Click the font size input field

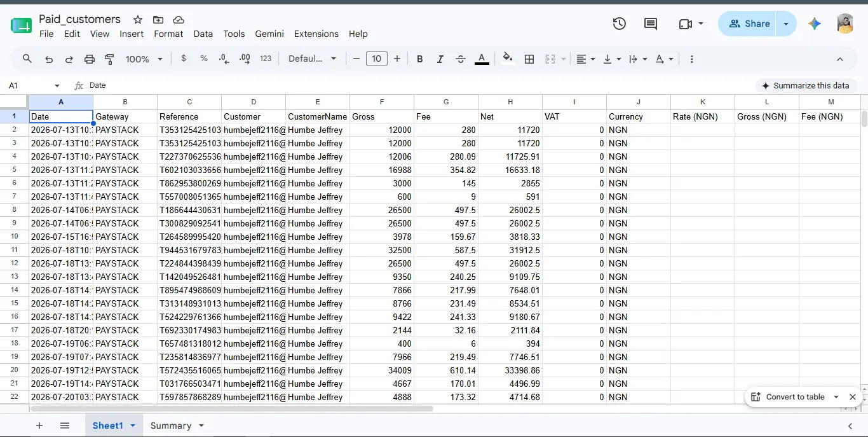[377, 59]
